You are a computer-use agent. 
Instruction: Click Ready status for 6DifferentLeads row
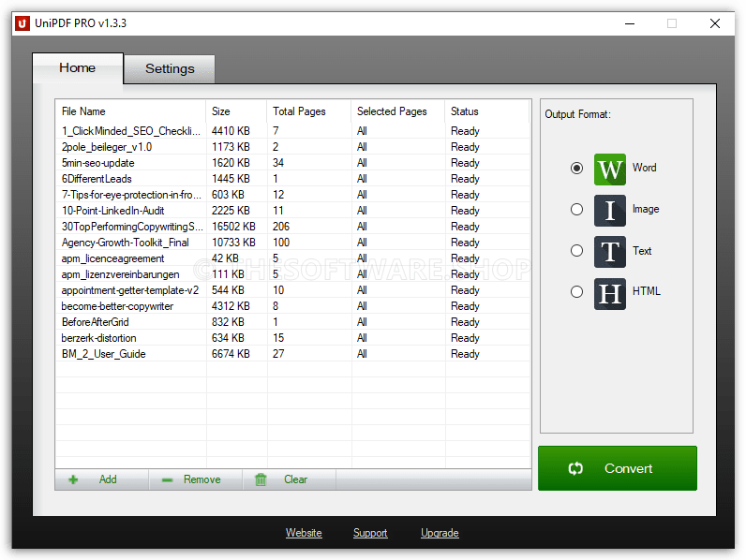click(465, 179)
